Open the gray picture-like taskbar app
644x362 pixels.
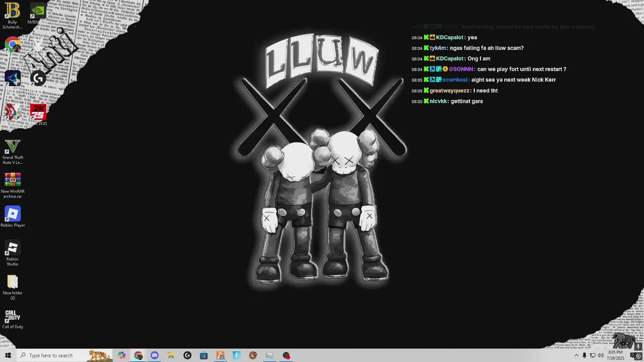click(x=269, y=355)
